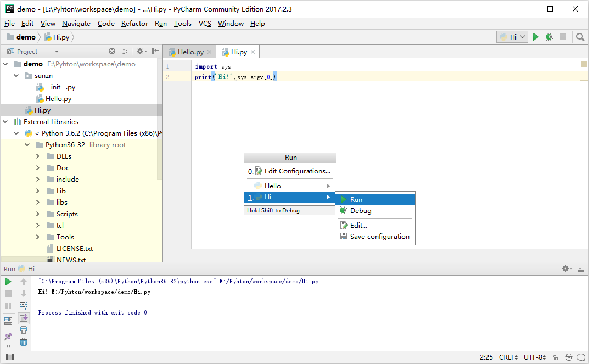Expand the Tools folder
The image size is (589, 364).
pos(38,237)
